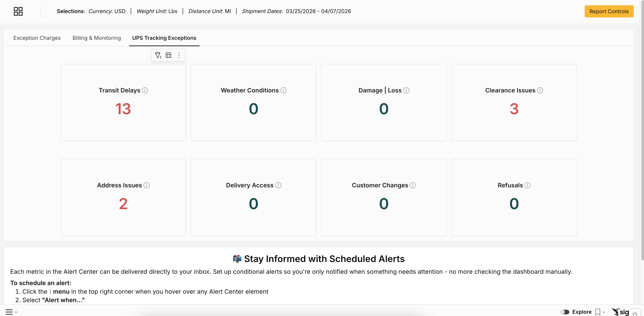The width and height of the screenshot is (644, 316).
Task: Click the Refusals card title
Action: [510, 185]
